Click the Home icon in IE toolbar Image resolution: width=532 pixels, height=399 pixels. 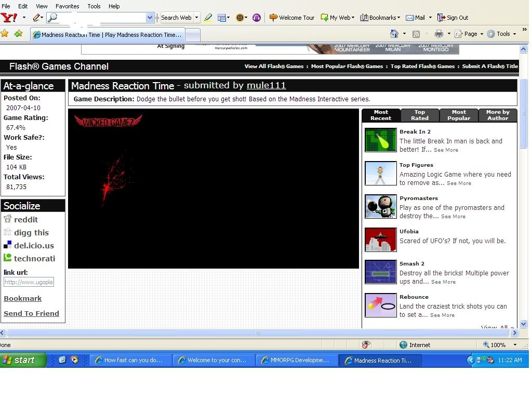tap(394, 34)
